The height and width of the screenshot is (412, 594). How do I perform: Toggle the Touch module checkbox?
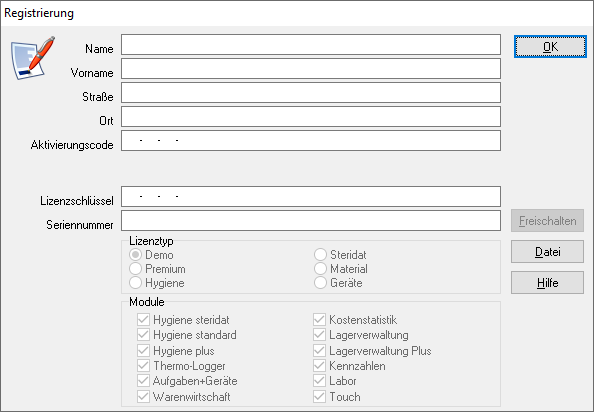(x=319, y=396)
